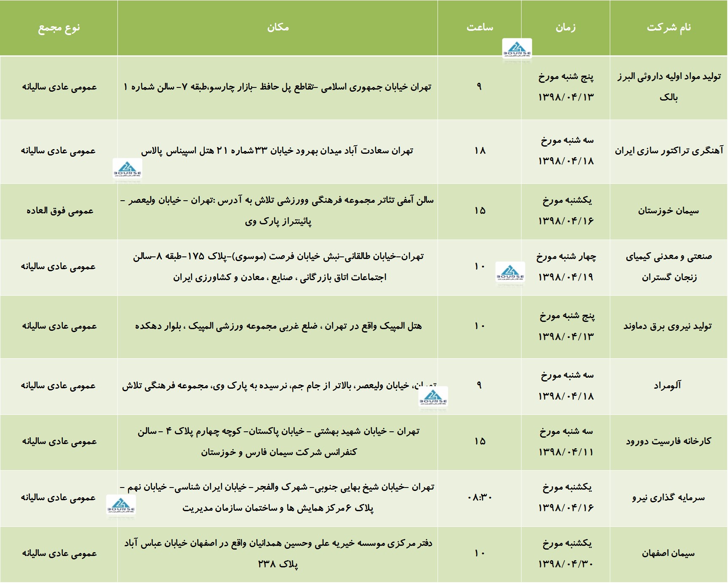Click hour "۱۰" in the سیمان اصفهان row

point(480,553)
